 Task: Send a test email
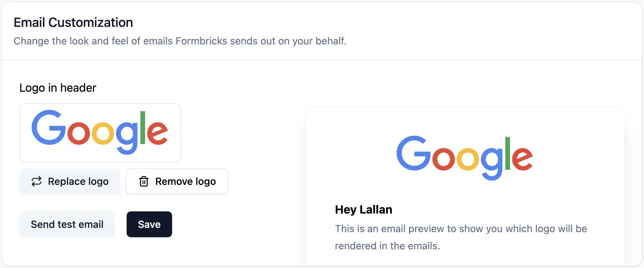pyautogui.click(x=67, y=224)
